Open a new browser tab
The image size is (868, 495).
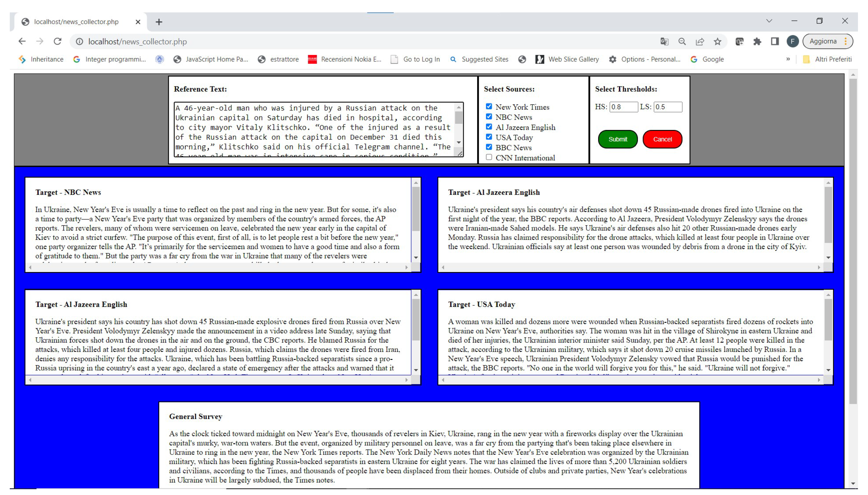pos(159,22)
